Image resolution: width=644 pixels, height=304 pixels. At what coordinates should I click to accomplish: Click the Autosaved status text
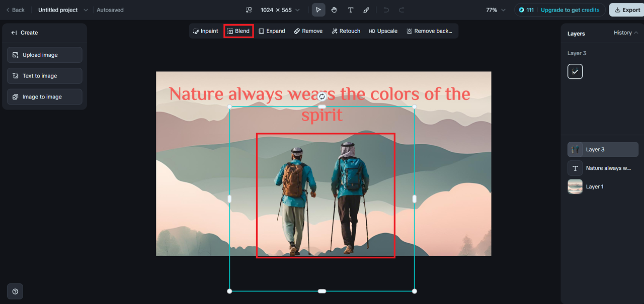(110, 10)
